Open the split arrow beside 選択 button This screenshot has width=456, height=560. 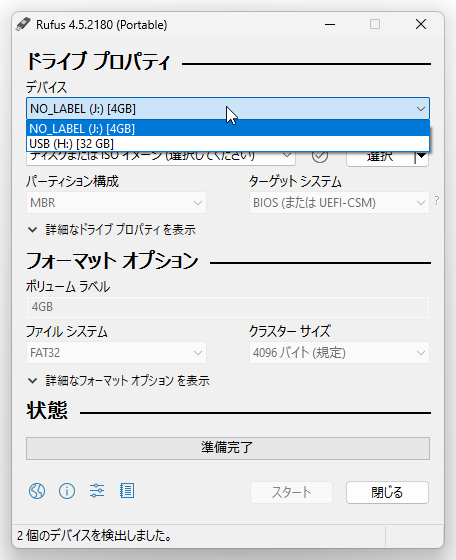(422, 156)
